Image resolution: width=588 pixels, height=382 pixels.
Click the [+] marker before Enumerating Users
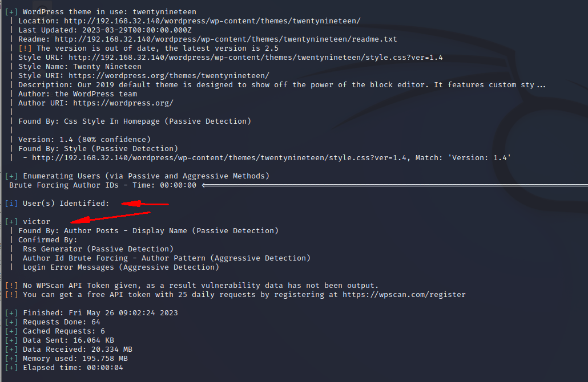click(11, 176)
